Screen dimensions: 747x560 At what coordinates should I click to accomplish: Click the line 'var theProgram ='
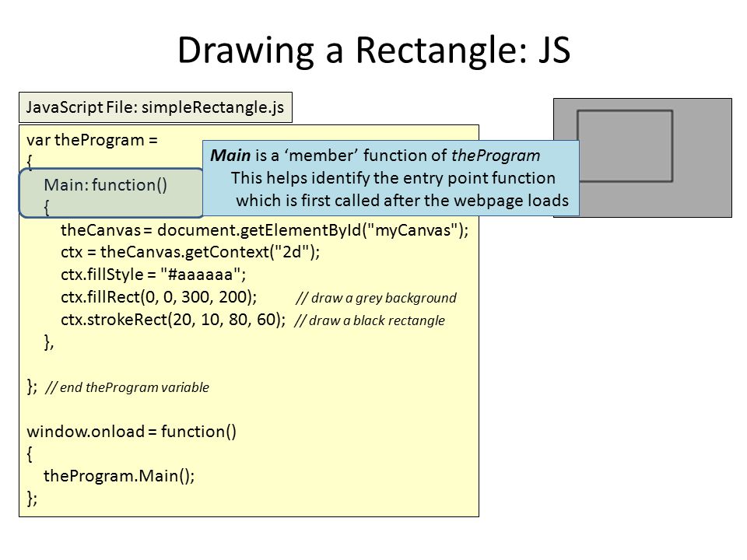point(92,140)
